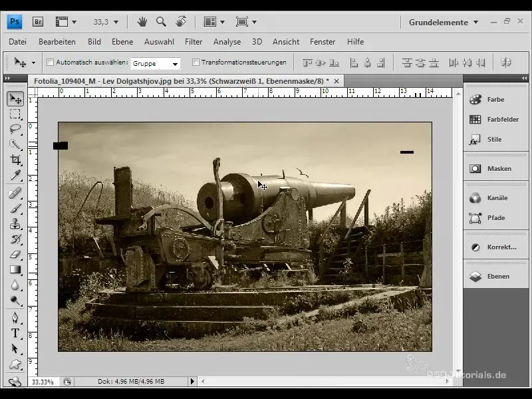Open the Ebene menu
Viewport: 532px width, 399px height.
(x=122, y=42)
